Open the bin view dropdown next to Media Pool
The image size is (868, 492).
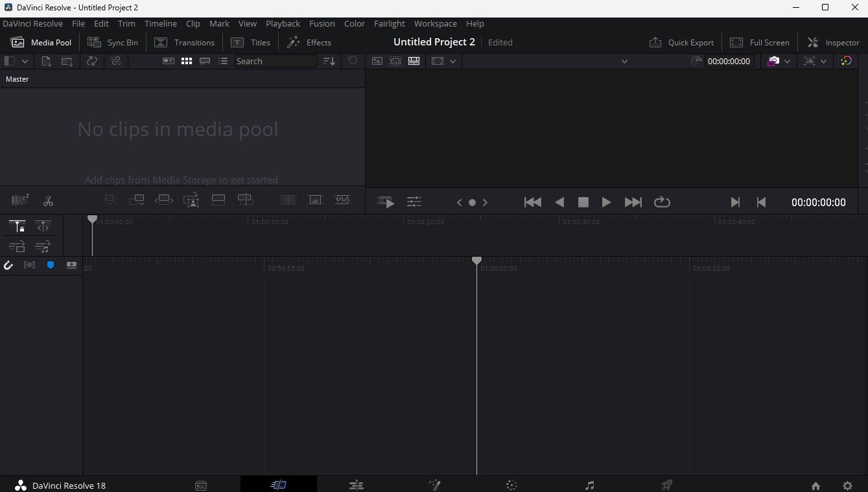coord(25,61)
